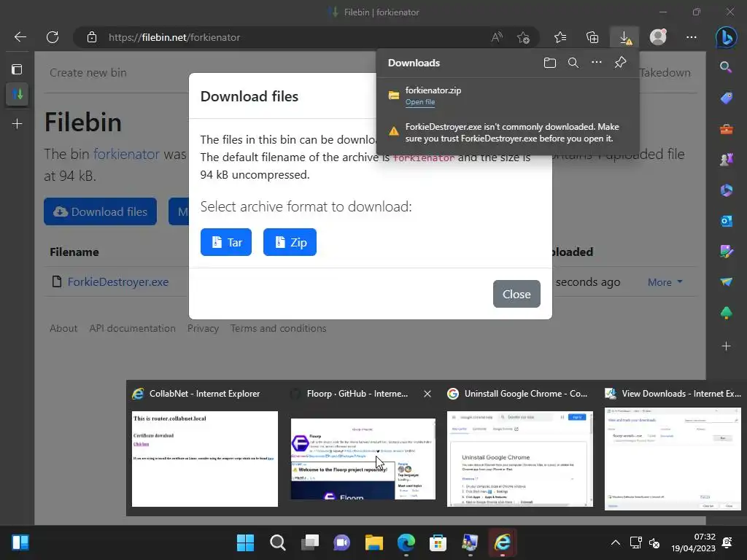The image size is (747, 560).
Task: Select Uninstall Google Chrome window thumbnail
Action: pos(520,459)
